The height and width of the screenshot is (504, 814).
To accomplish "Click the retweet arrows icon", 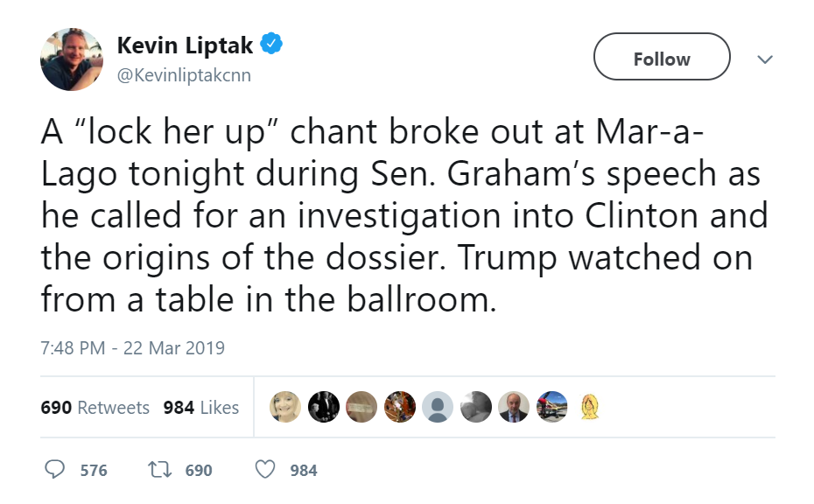I will 160,470.
